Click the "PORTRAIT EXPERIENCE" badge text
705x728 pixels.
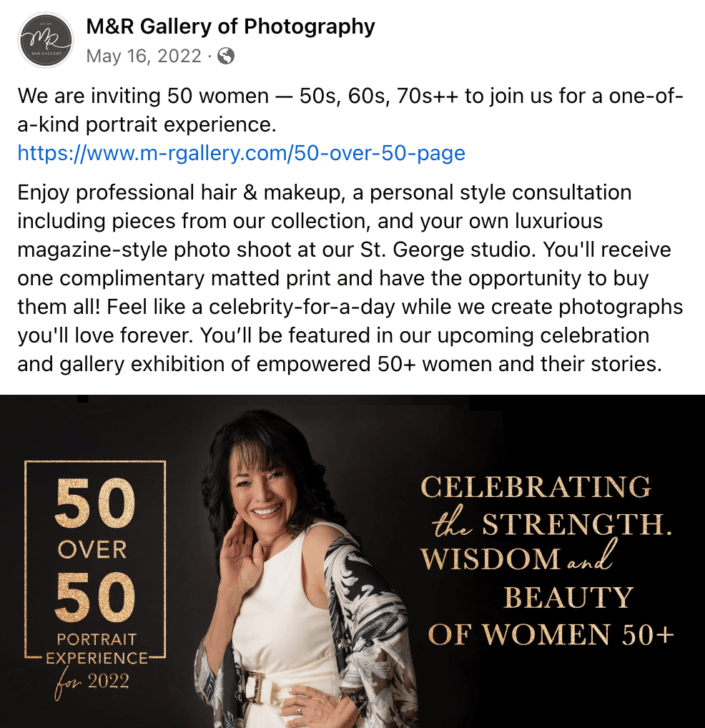tap(97, 649)
